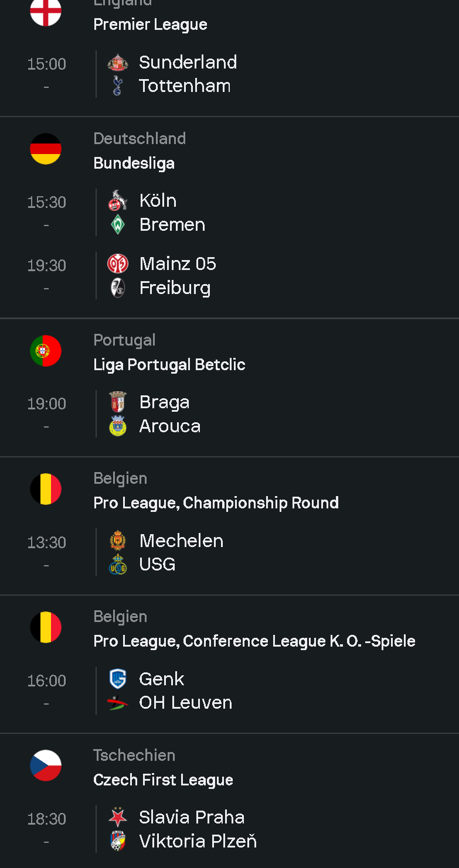Viewport: 459px width, 868px height.
Task: Click the England flag icon
Action: point(46,12)
